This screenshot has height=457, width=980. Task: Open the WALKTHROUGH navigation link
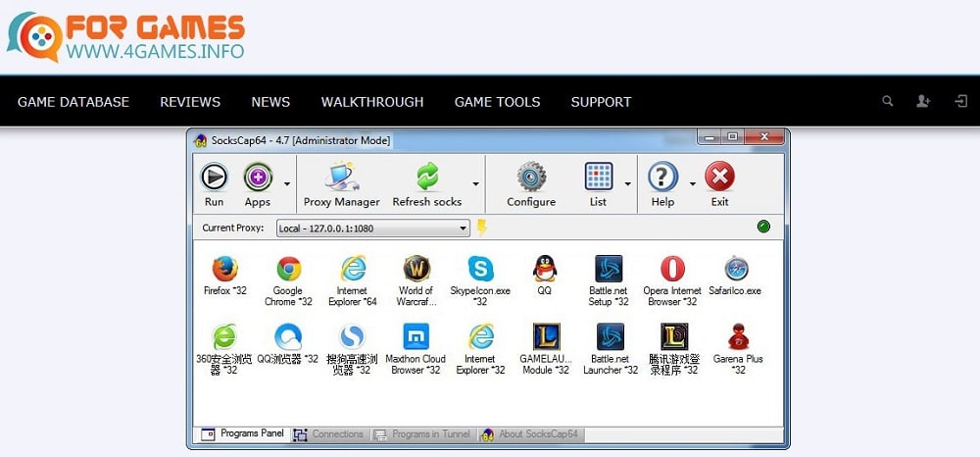point(372,102)
